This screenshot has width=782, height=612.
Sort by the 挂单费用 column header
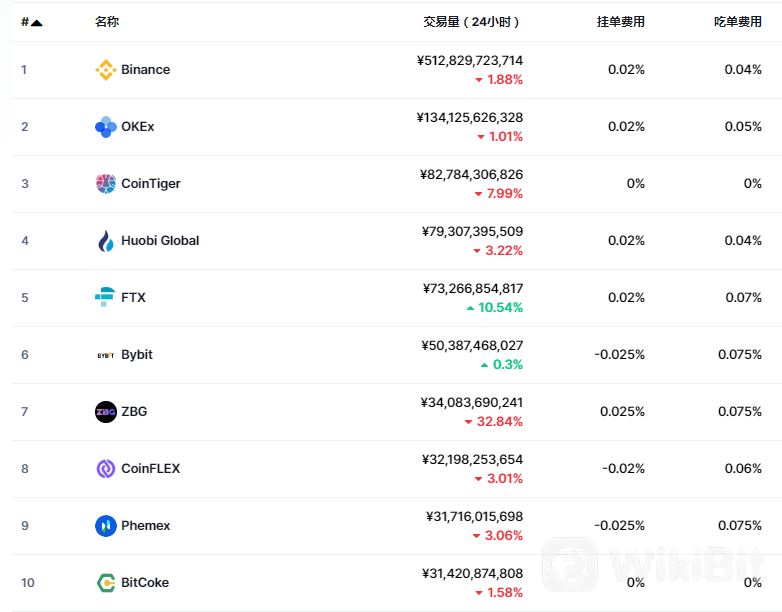(621, 21)
